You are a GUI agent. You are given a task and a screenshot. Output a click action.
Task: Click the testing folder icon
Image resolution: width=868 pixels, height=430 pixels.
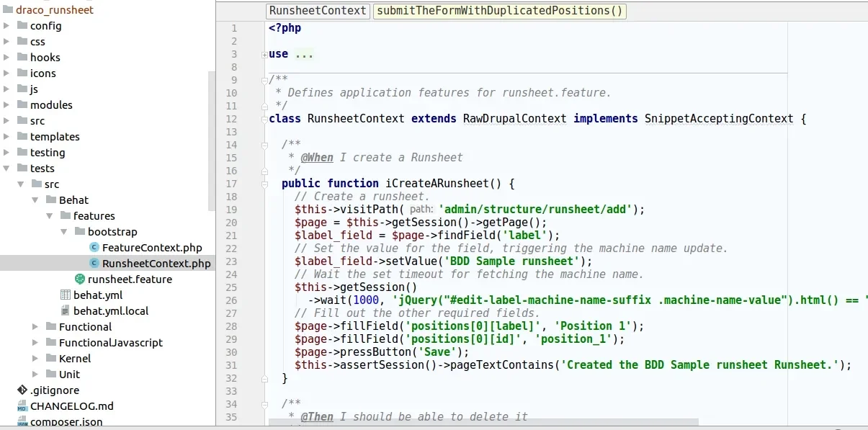point(22,152)
